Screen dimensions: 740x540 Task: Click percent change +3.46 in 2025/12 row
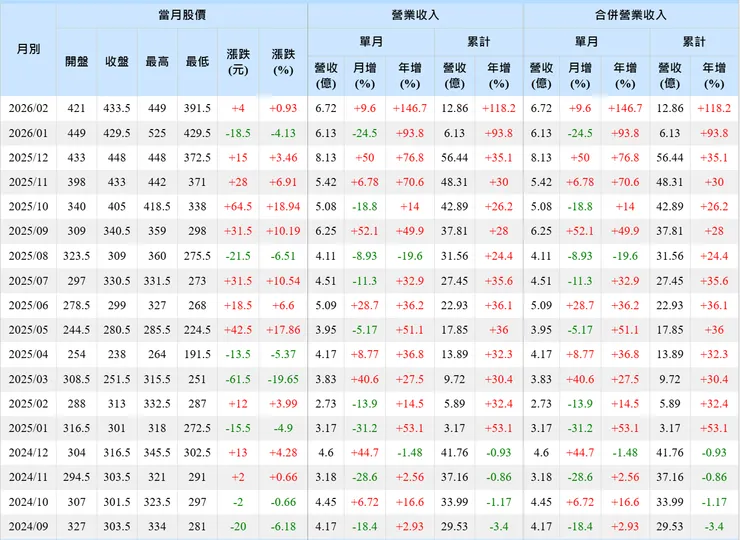click(x=283, y=157)
